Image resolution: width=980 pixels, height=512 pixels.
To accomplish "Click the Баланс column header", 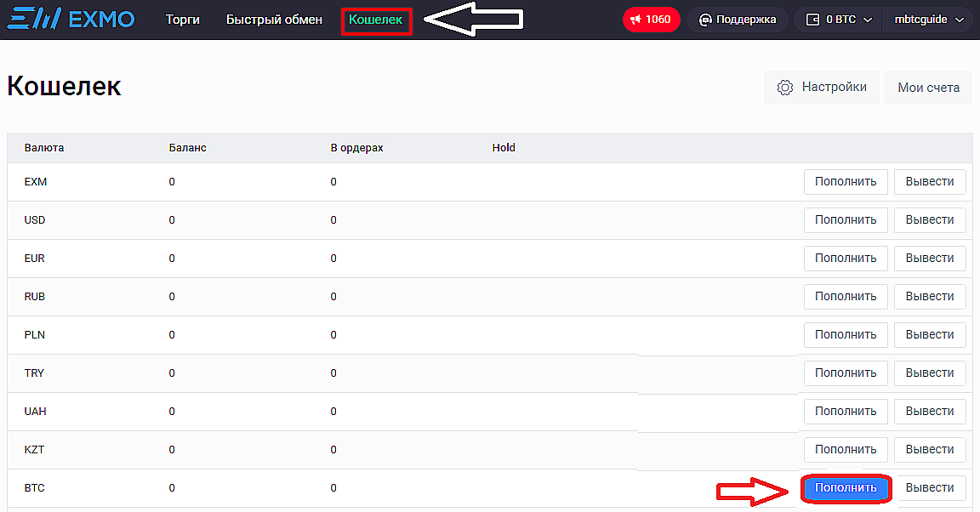I will point(187,147).
